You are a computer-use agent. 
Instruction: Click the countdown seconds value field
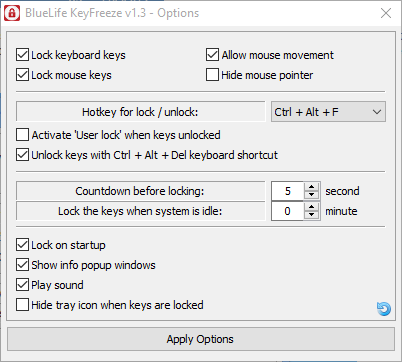coord(288,191)
